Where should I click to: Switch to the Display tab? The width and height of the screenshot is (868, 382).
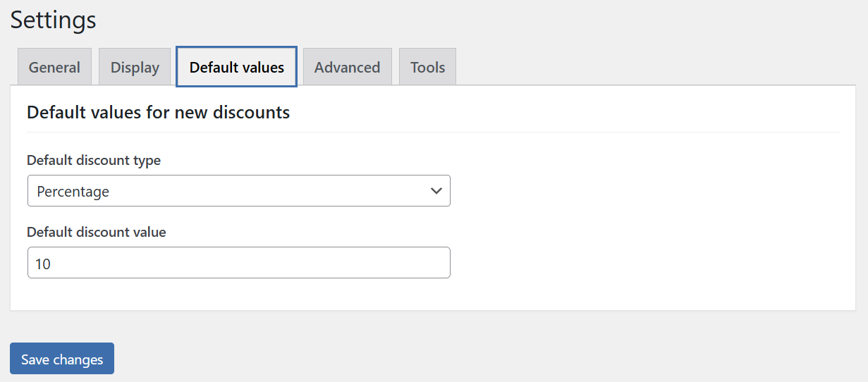135,68
